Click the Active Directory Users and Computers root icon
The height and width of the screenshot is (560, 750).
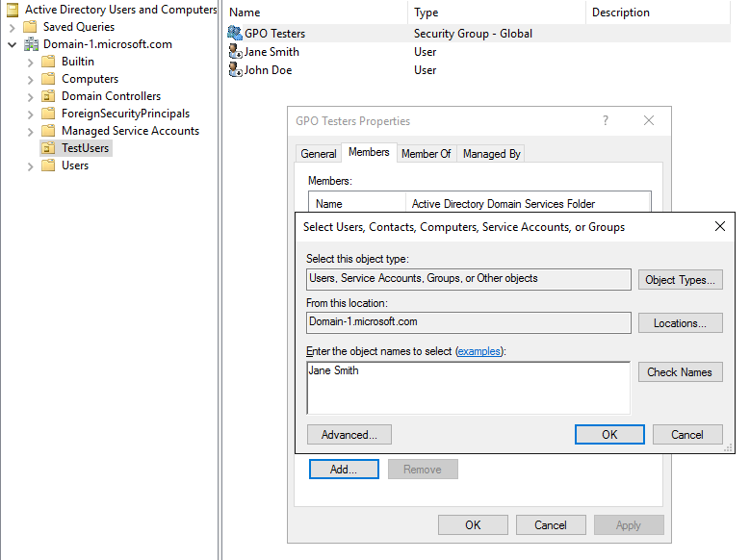(x=13, y=10)
